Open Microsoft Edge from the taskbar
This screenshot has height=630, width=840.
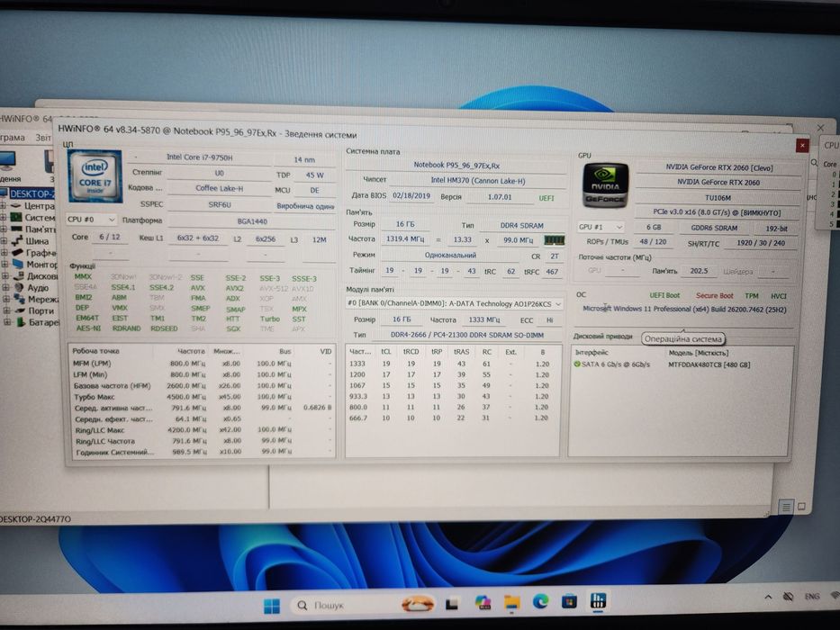pos(540,602)
